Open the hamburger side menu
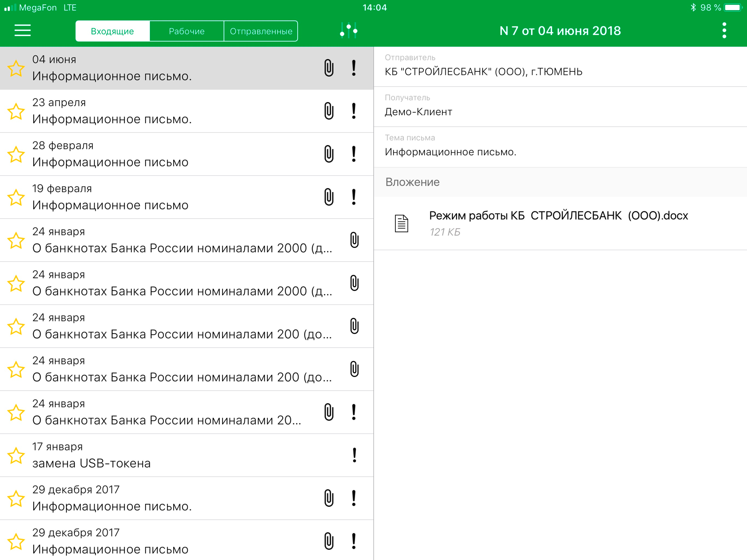 click(x=22, y=30)
